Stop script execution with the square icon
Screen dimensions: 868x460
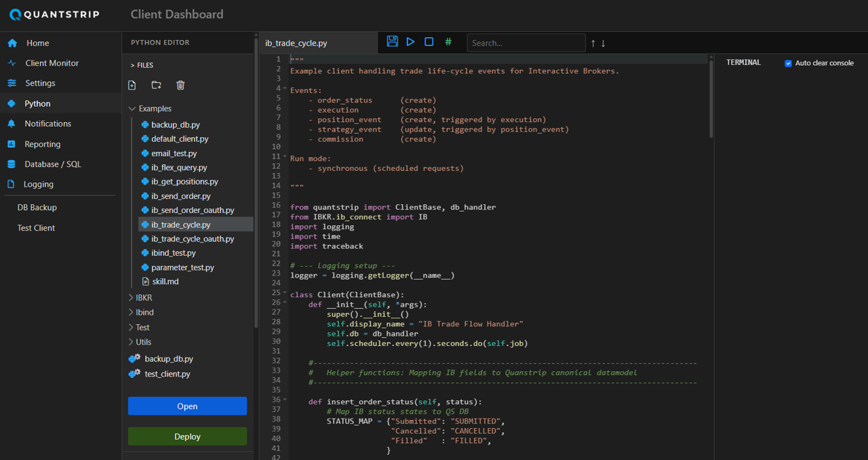click(x=429, y=41)
